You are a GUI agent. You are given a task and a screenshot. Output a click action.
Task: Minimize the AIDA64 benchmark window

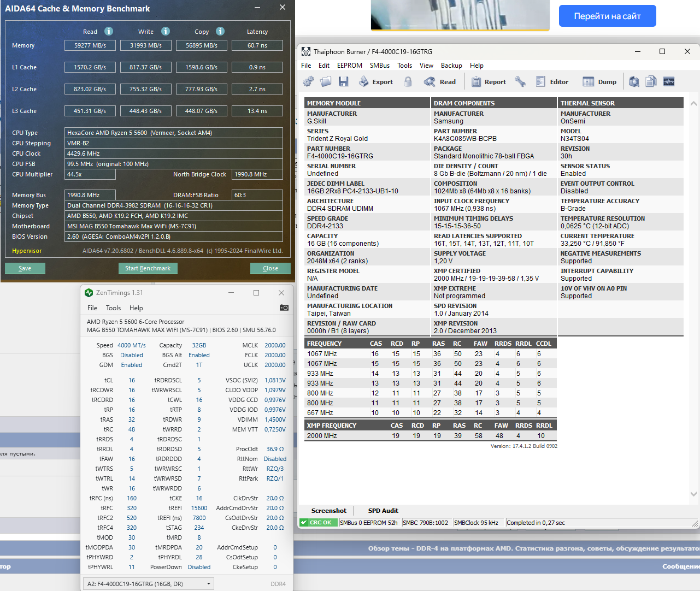pos(258,8)
